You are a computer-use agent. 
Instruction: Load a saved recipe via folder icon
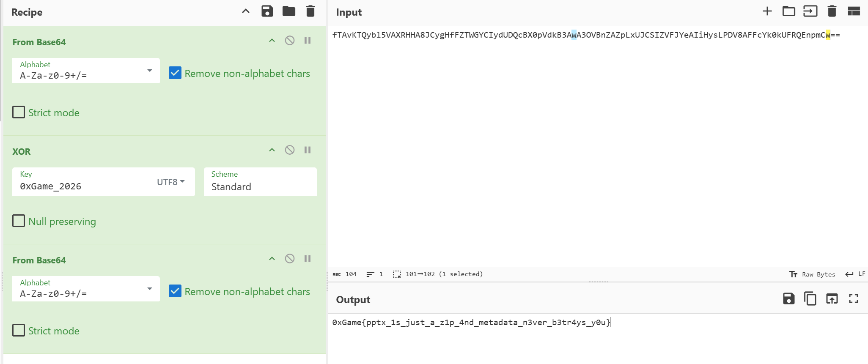coord(289,11)
